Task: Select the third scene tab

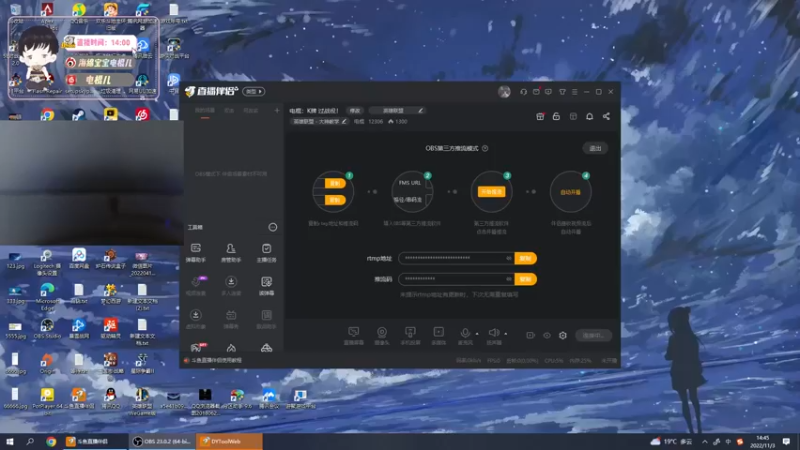Action: (x=251, y=111)
